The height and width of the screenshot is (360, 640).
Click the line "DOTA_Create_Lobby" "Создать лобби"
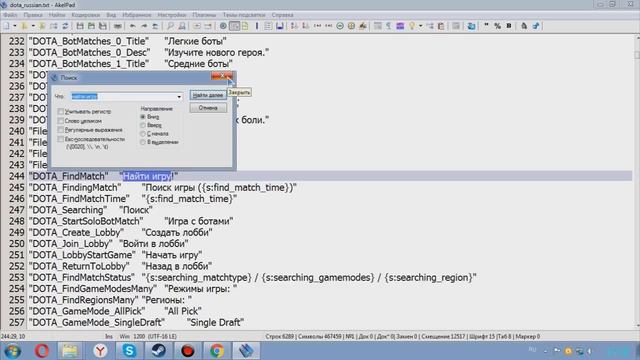(120, 233)
